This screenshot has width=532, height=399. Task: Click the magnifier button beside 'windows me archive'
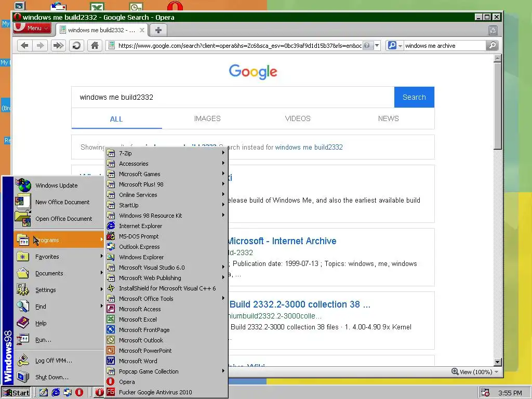(492, 46)
